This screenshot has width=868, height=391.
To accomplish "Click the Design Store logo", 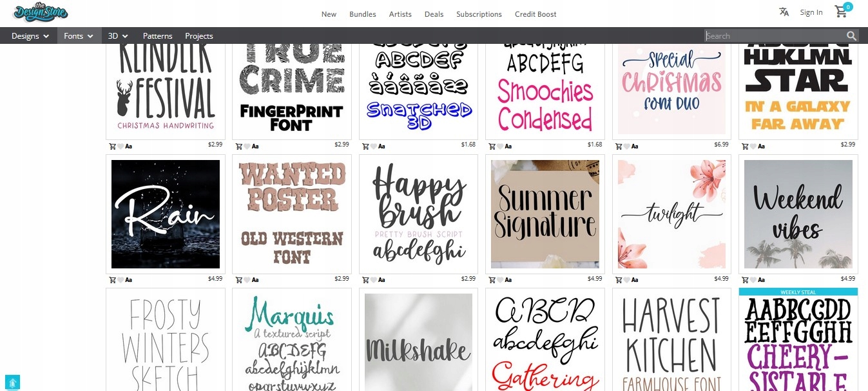I will click(40, 12).
